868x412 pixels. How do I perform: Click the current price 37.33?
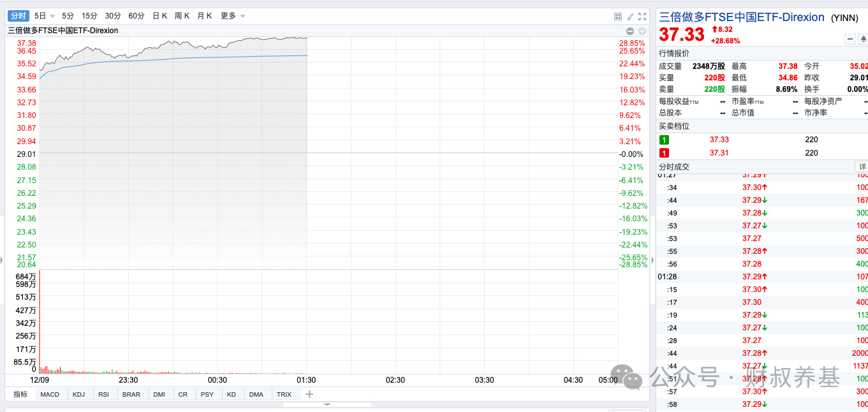point(682,34)
